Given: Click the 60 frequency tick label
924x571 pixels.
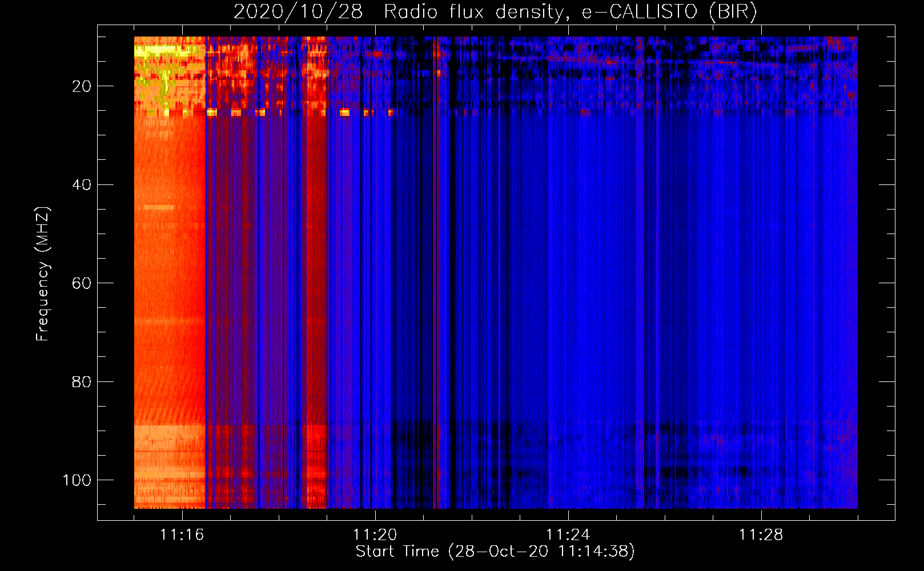Looking at the screenshot, I should pyautogui.click(x=82, y=283).
